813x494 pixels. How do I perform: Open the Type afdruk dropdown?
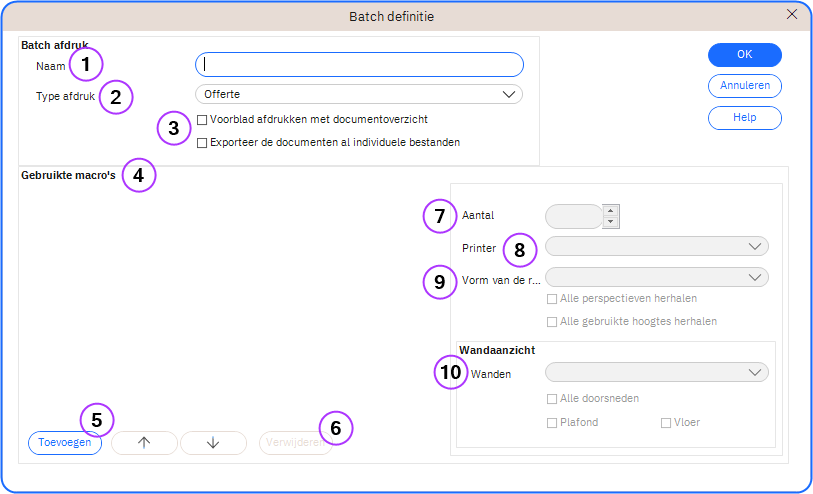(x=359, y=94)
